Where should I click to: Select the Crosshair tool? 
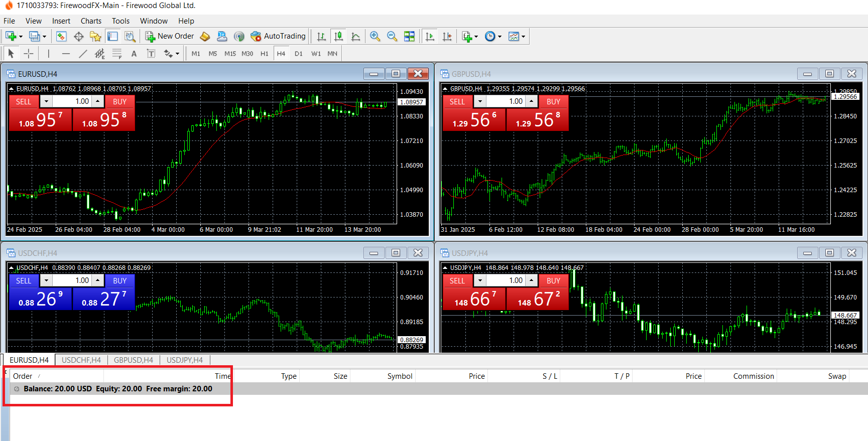(29, 54)
